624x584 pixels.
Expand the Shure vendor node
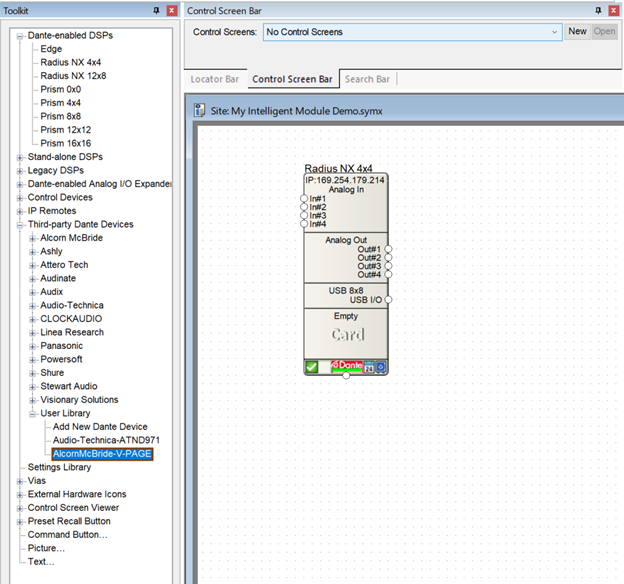pyautogui.click(x=32, y=373)
